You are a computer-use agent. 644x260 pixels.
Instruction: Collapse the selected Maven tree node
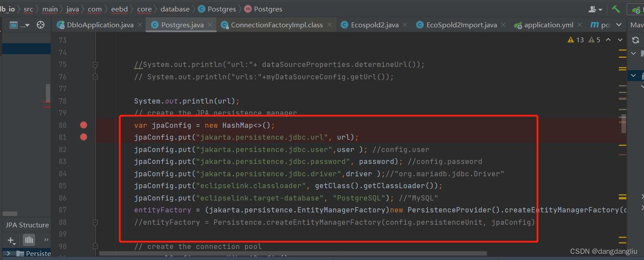tap(633, 76)
